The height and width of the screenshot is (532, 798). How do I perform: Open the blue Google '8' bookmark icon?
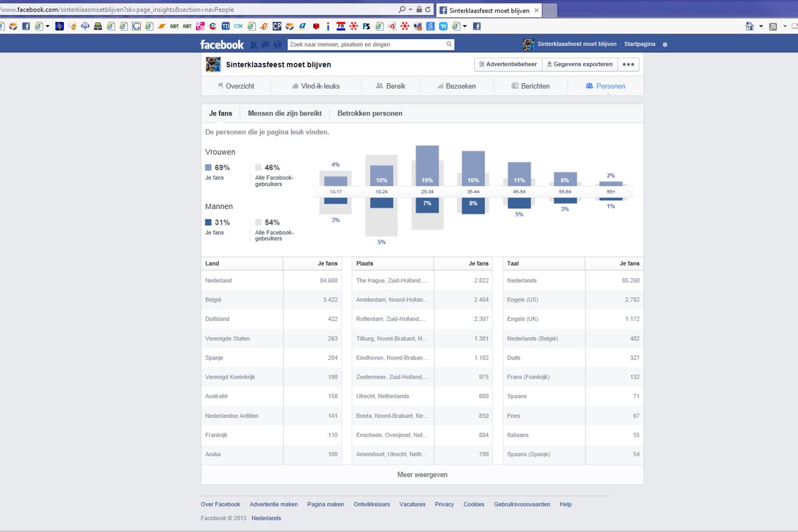(x=430, y=26)
